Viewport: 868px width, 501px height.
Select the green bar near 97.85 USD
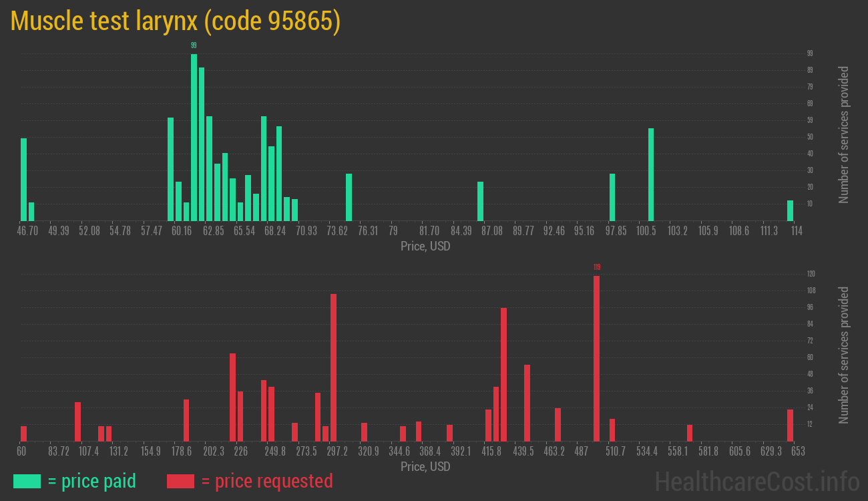click(612, 197)
